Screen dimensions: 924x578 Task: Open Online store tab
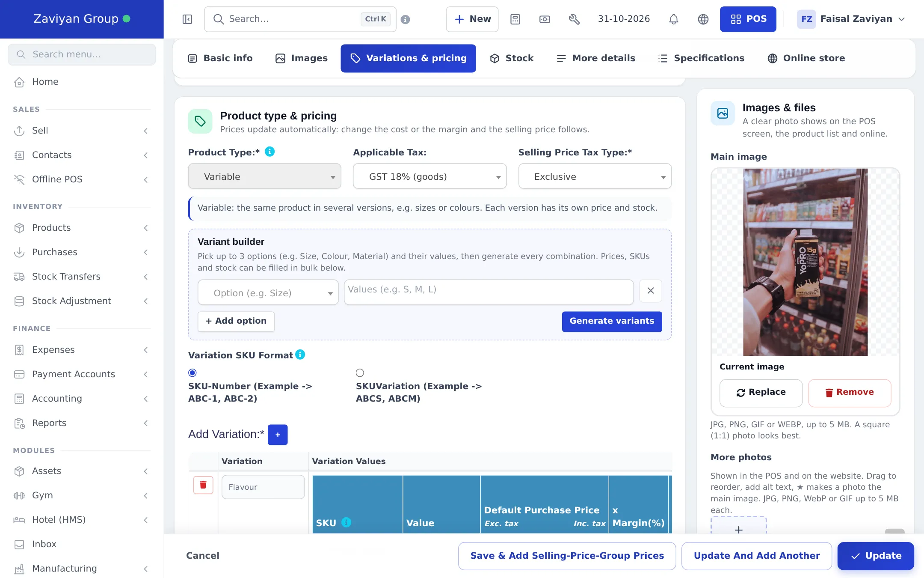coord(807,58)
